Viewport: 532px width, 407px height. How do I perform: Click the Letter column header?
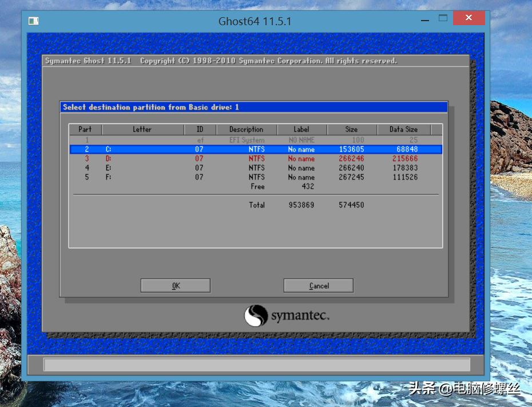click(x=142, y=129)
